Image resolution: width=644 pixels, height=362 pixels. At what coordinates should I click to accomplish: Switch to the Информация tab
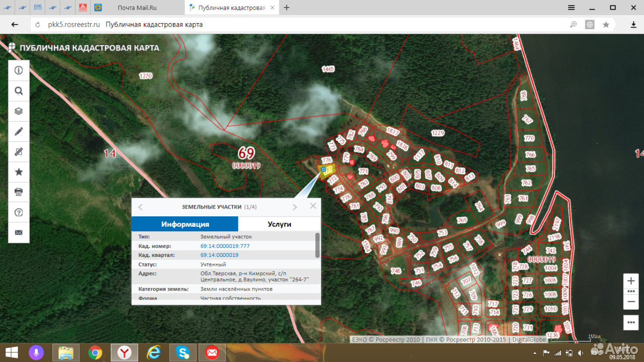click(x=185, y=224)
